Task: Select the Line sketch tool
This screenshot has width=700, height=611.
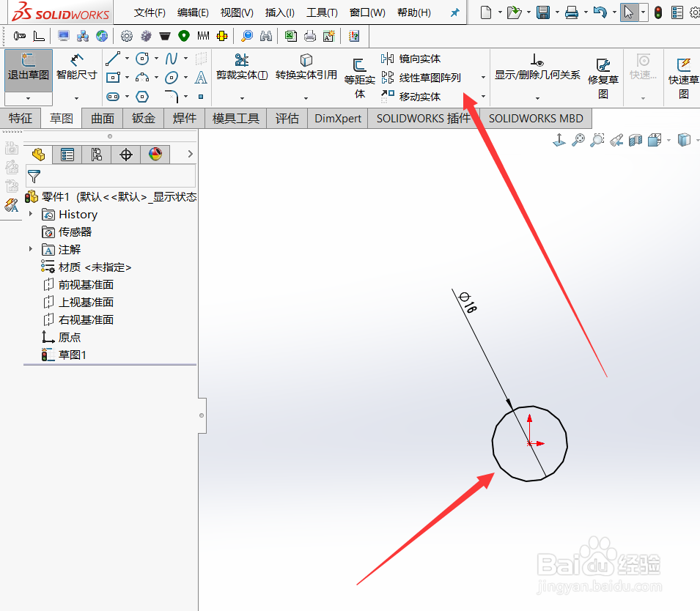Action: click(112, 59)
